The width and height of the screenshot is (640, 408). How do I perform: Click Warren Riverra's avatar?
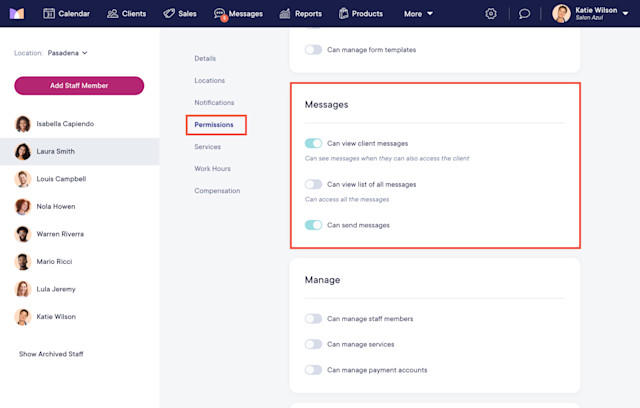pos(23,234)
